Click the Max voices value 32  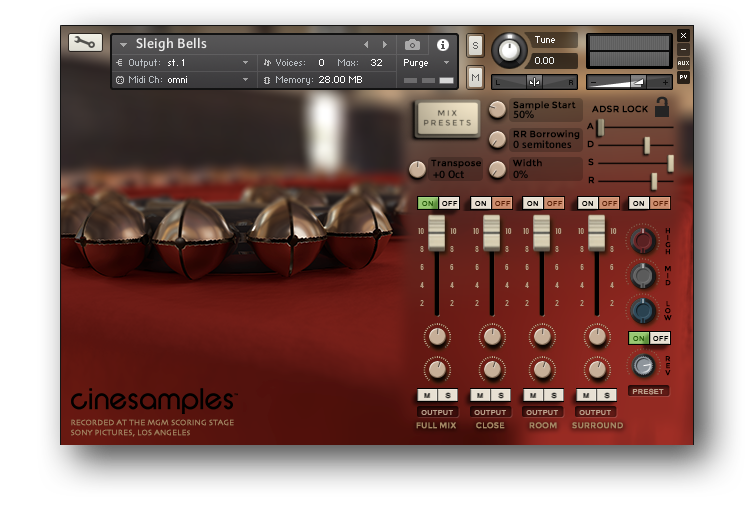376,63
